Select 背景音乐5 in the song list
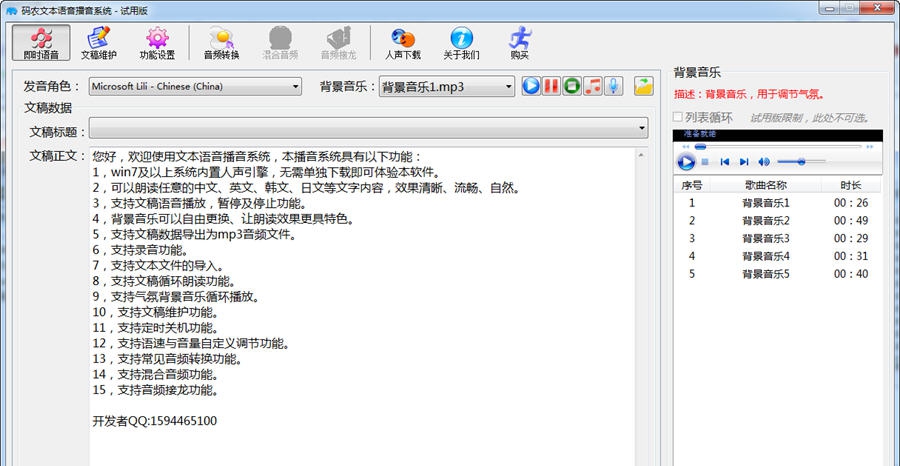The image size is (900, 466). pos(766,274)
